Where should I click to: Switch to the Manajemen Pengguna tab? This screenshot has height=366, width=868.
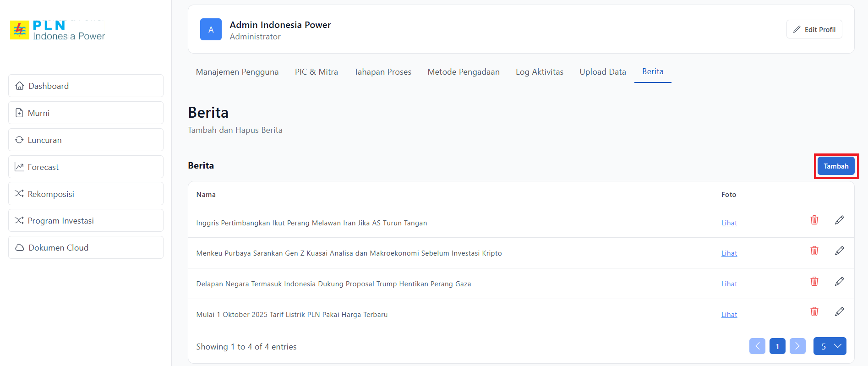pyautogui.click(x=237, y=72)
